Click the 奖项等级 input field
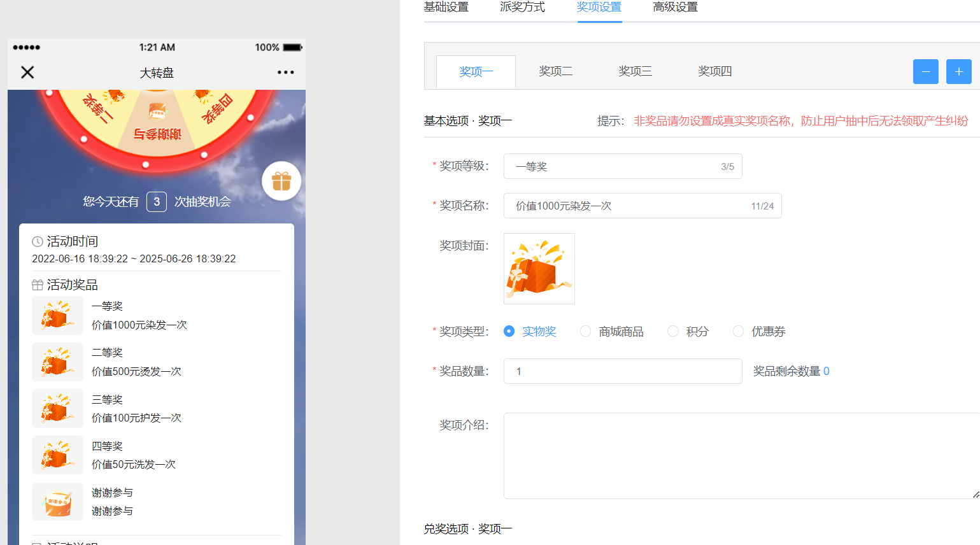 (x=623, y=166)
